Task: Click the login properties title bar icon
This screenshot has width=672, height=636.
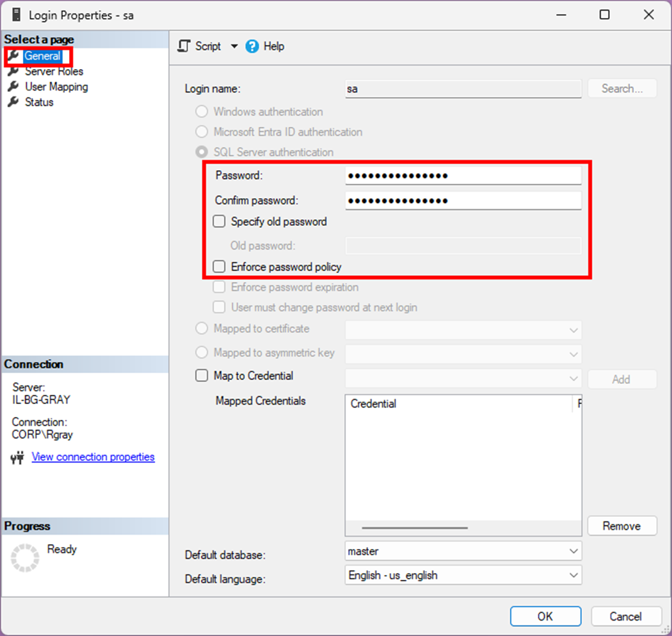Action: [15, 15]
